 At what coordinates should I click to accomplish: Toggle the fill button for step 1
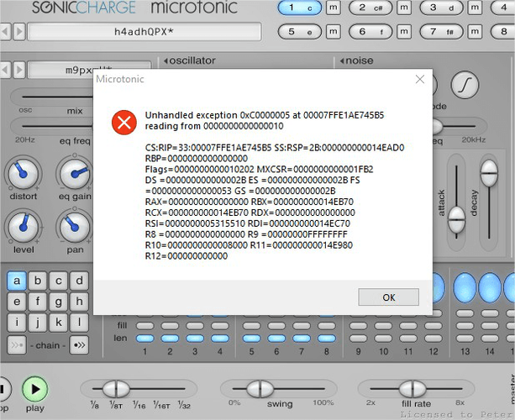(145, 326)
